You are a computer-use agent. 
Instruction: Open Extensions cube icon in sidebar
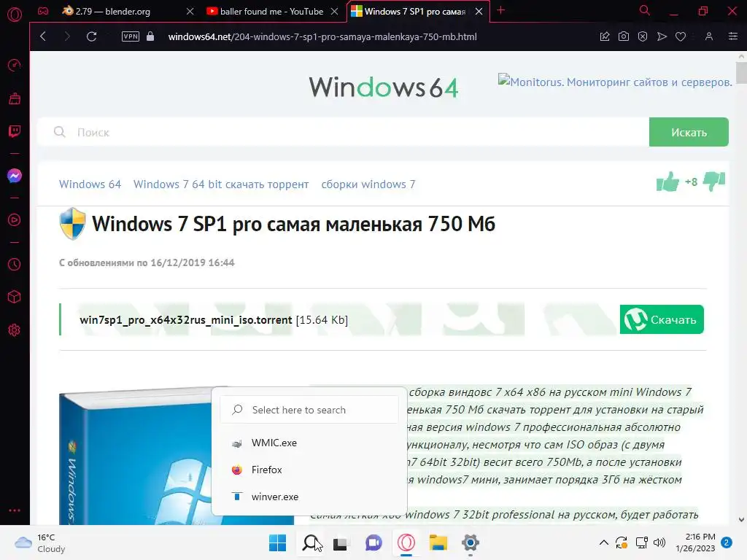pos(15,297)
